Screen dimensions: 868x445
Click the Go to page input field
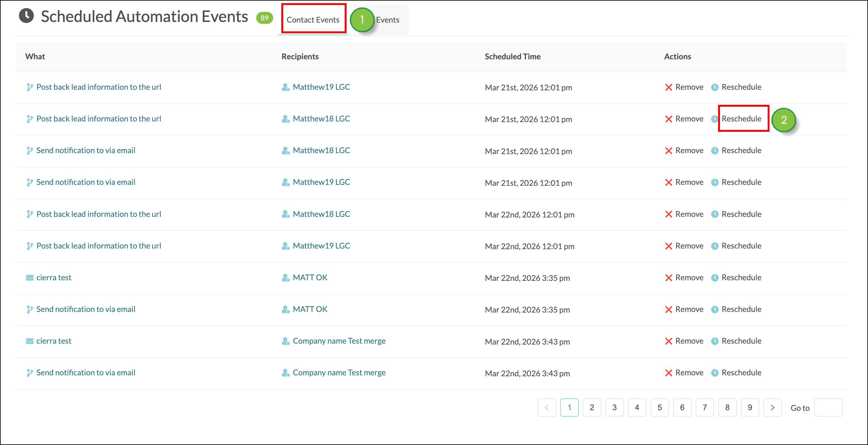828,408
